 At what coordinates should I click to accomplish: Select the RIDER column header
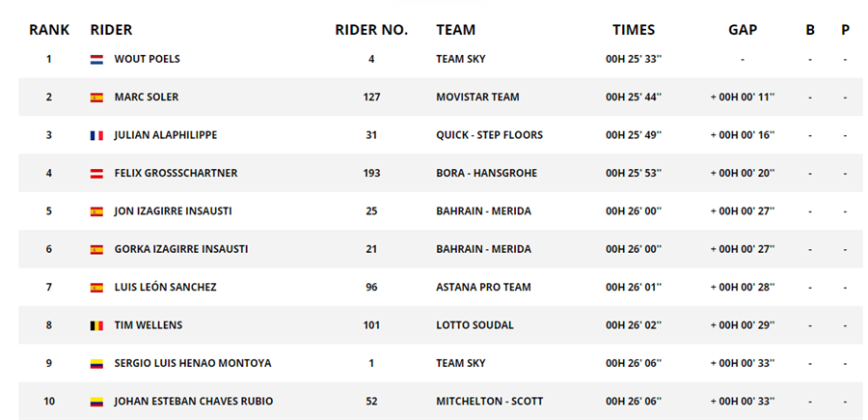click(x=111, y=30)
